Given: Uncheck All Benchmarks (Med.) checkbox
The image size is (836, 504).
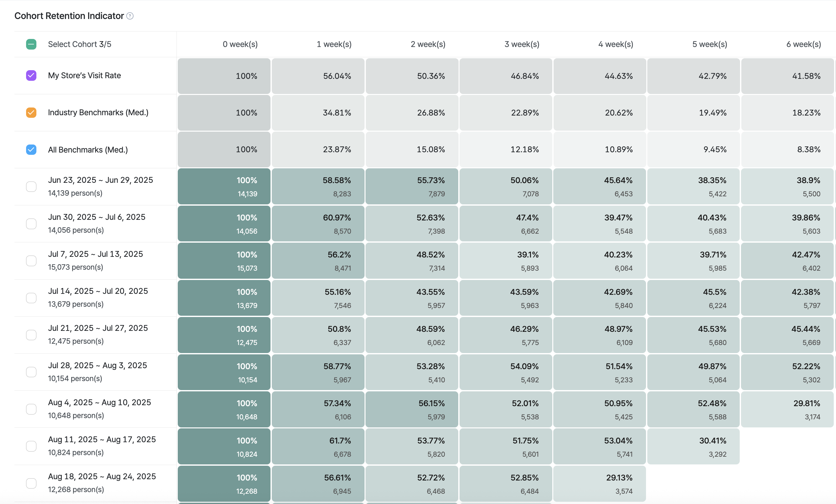Looking at the screenshot, I should [31, 150].
